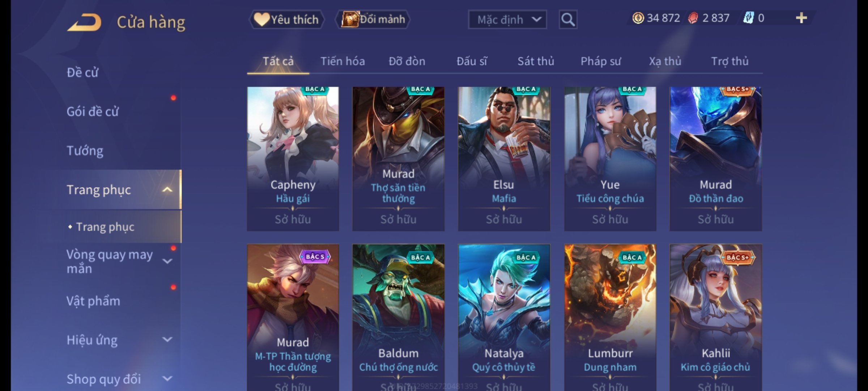Viewport: 868px width, 391px height.
Task: Tap the blue voucher currency icon
Action: click(748, 18)
